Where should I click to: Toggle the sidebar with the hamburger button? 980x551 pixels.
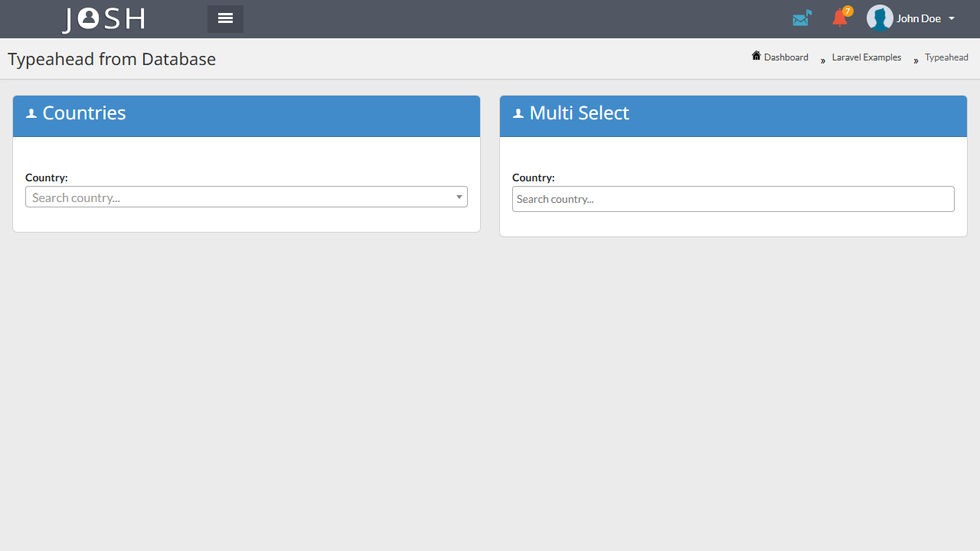coord(224,18)
